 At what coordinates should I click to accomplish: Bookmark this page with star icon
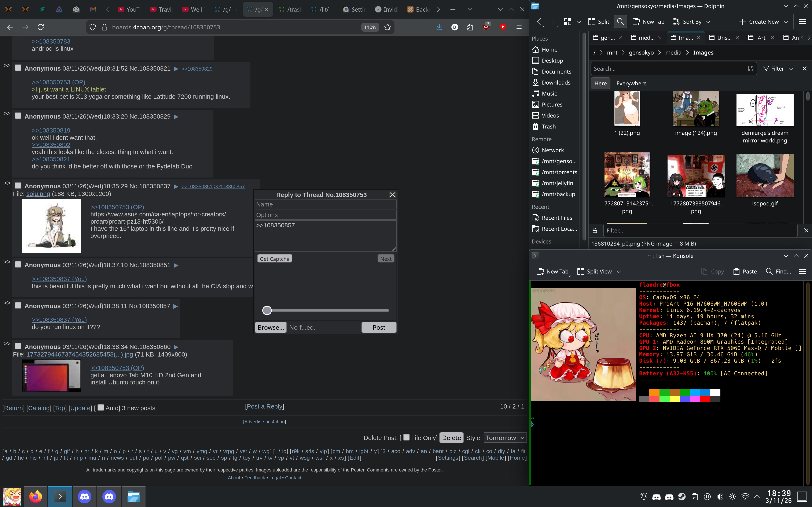387,27
